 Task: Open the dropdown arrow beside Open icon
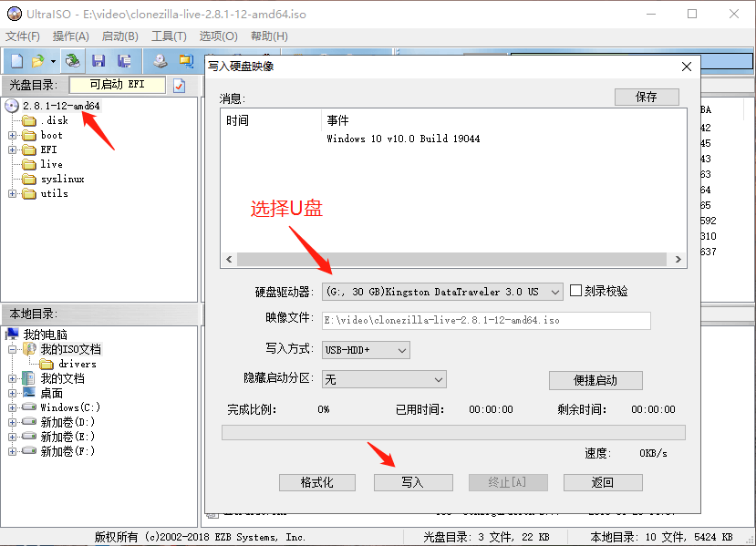[x=53, y=61]
